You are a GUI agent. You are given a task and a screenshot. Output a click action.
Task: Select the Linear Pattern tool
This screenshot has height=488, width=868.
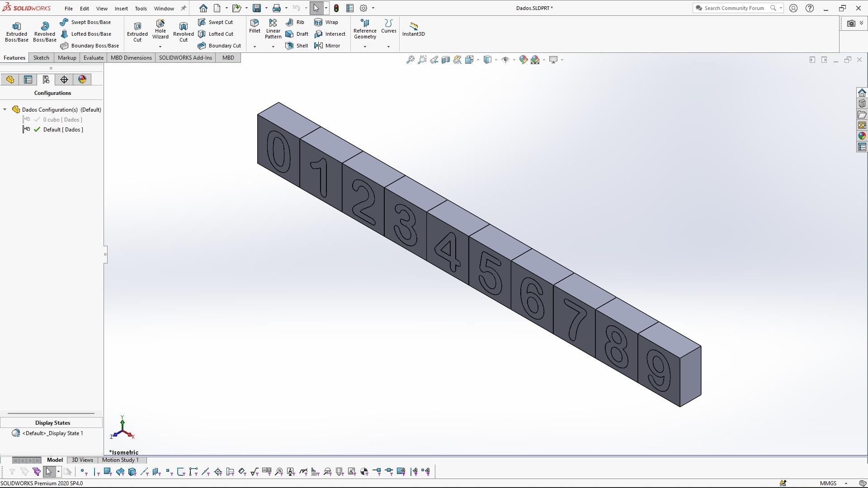[273, 29]
